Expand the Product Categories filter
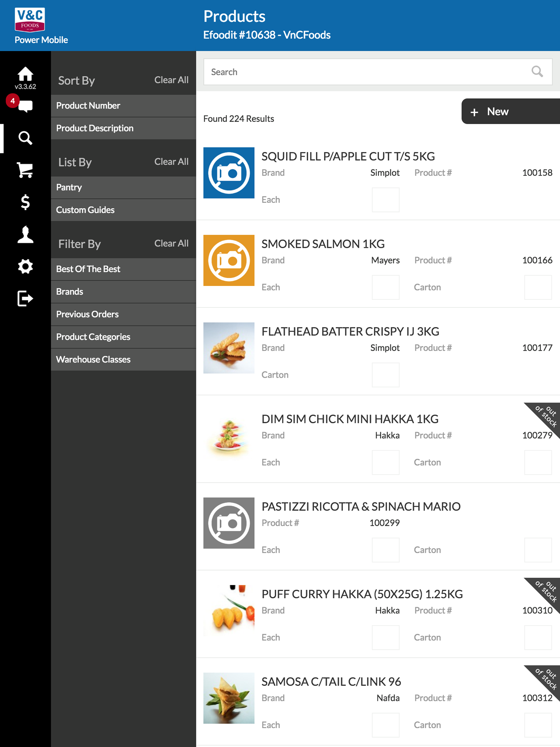Screen dimensions: 560x747 click(123, 337)
